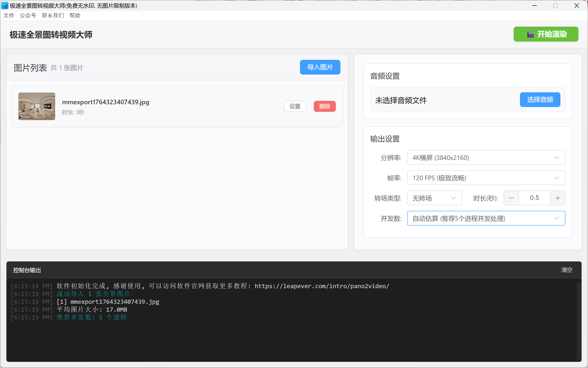
Task: Click the transition duration 0.5 input field
Action: click(534, 198)
